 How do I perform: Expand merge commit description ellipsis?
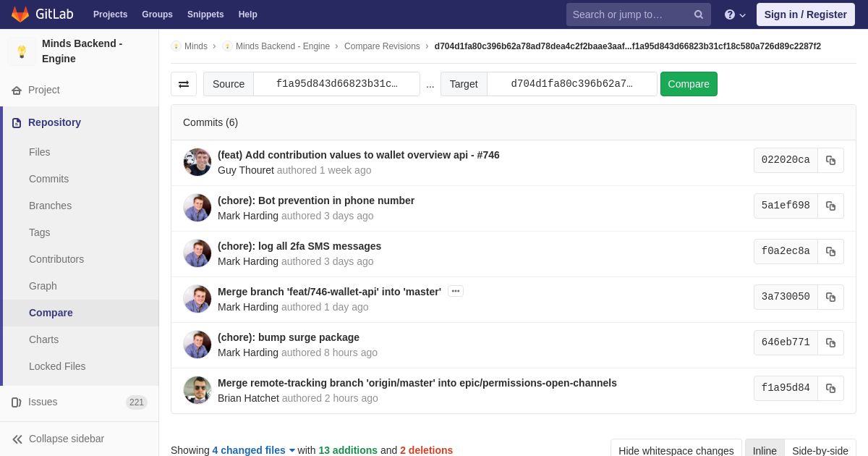(x=456, y=291)
